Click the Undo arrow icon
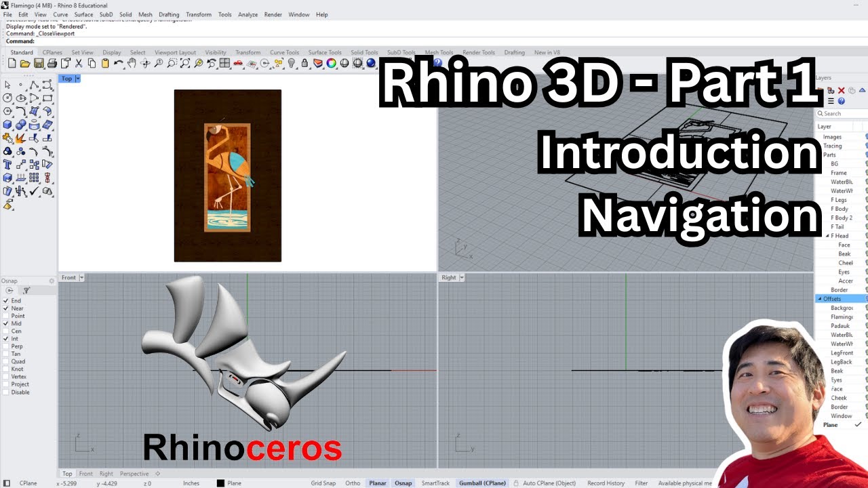Image resolution: width=868 pixels, height=488 pixels. click(x=119, y=63)
